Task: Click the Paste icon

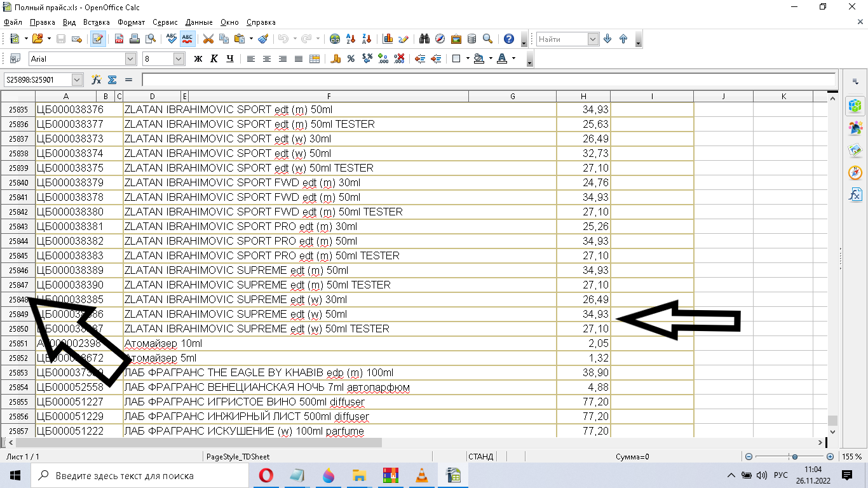Action: [x=240, y=39]
